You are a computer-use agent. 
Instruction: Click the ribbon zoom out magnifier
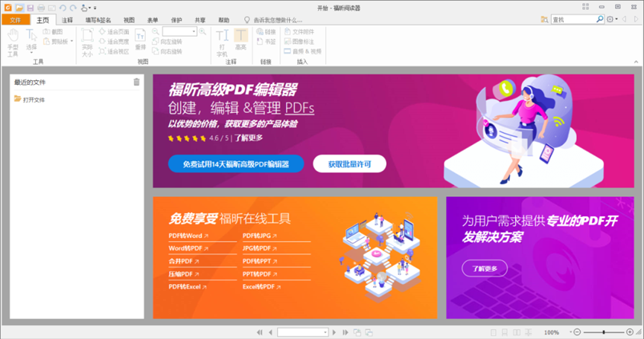[156, 31]
